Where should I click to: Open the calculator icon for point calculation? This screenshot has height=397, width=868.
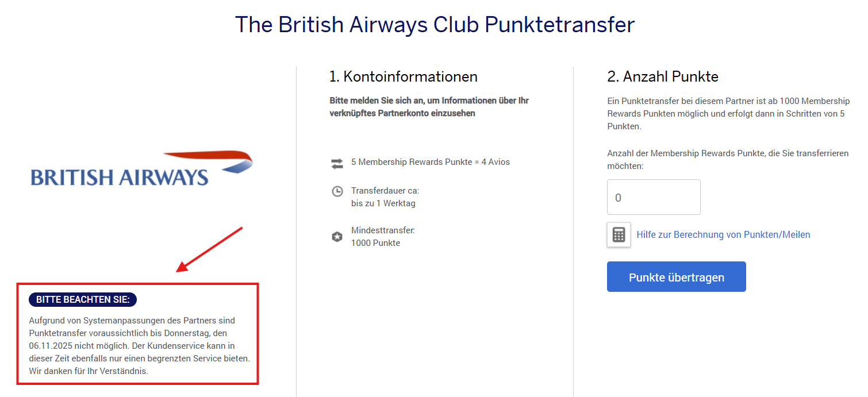[x=619, y=234]
